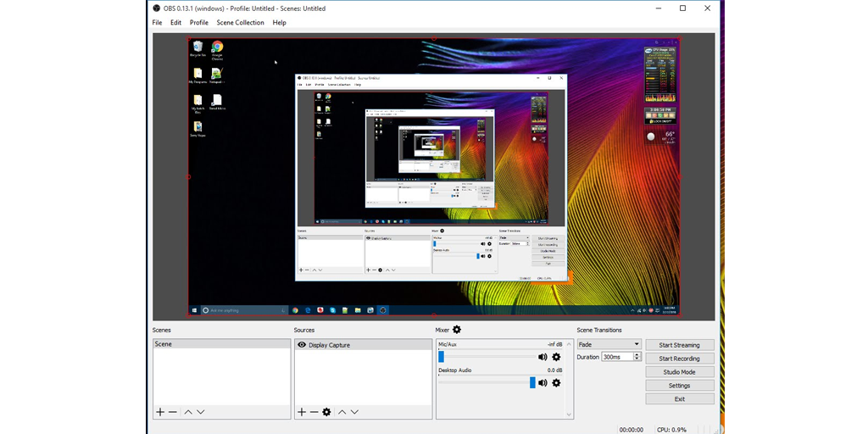Decrease Duration with the down stepper arrow
This screenshot has width=868, height=434.
click(637, 359)
